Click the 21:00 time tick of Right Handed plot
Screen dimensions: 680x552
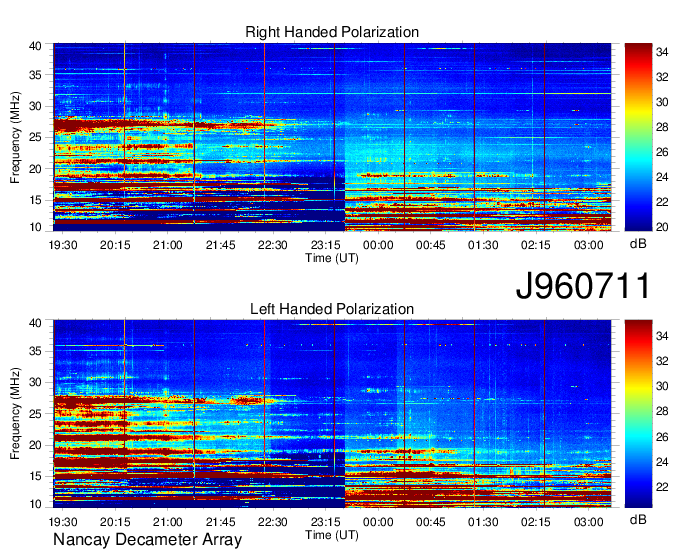[167, 245]
